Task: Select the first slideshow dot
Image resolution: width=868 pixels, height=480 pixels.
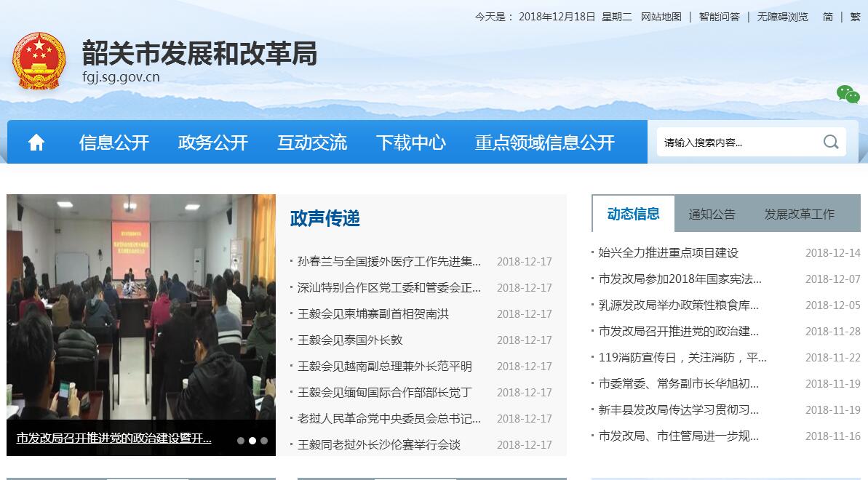Action: click(x=241, y=441)
